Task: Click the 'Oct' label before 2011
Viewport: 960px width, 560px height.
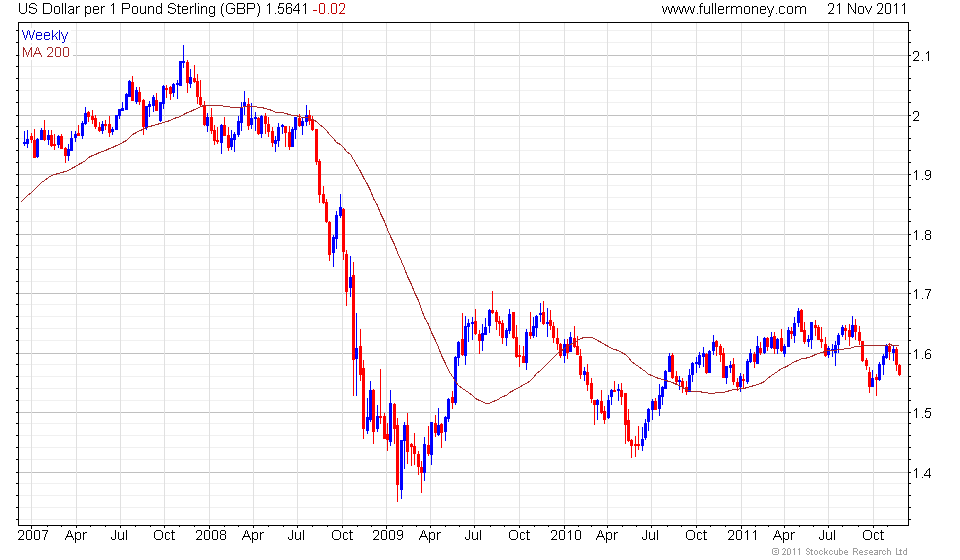Action: coord(696,535)
